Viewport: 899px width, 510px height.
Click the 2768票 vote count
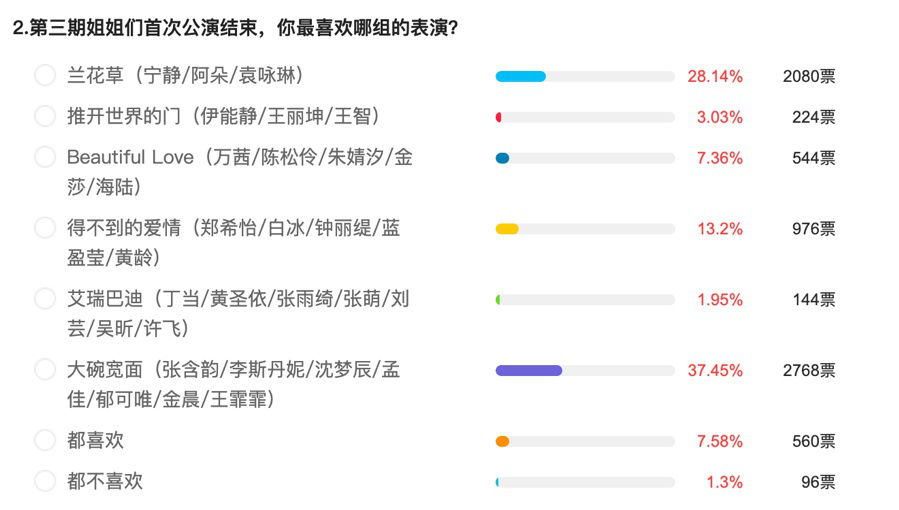pos(809,371)
